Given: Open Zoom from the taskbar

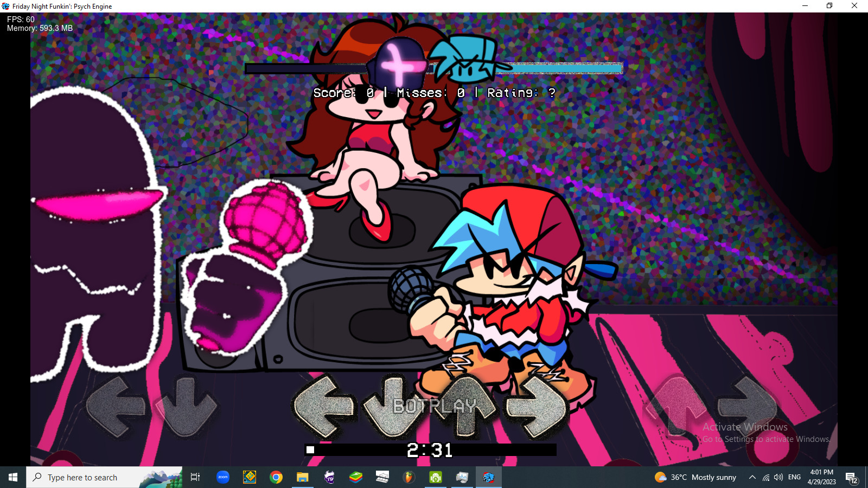Looking at the screenshot, I should click(223, 477).
